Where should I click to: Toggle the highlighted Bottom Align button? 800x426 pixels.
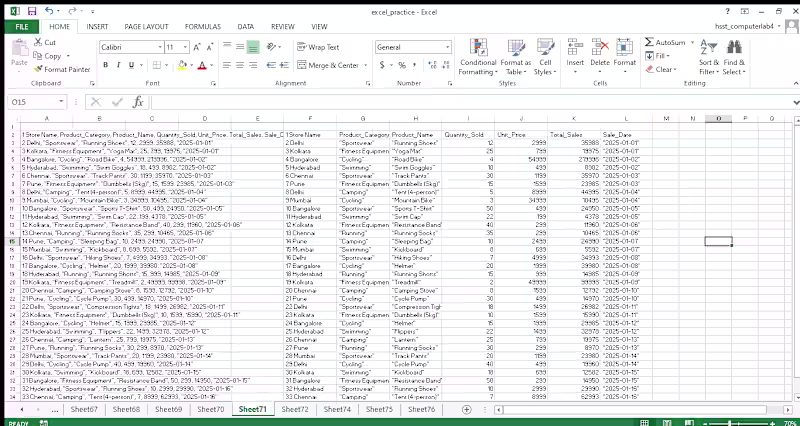pos(253,47)
